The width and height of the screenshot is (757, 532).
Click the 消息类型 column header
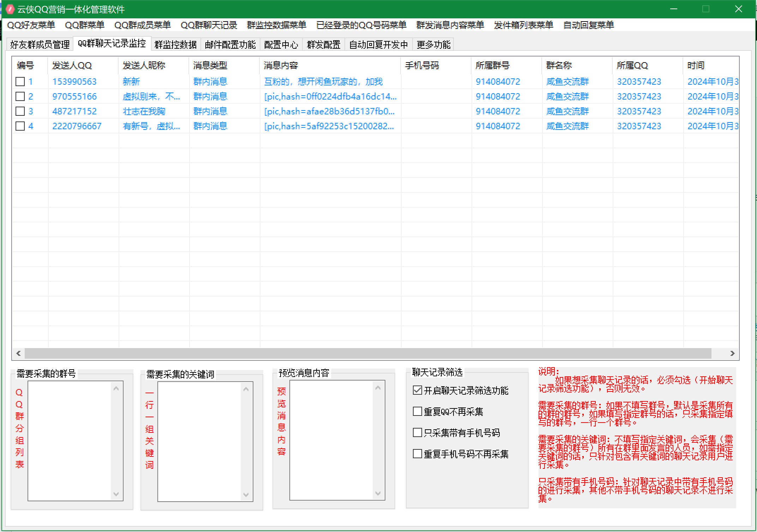tap(224, 65)
